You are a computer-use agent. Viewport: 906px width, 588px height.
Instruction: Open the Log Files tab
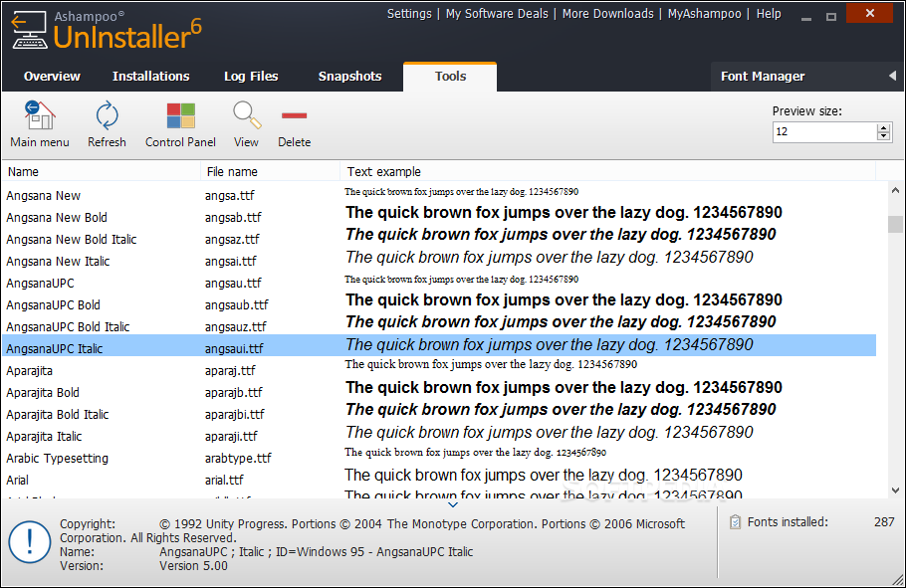[x=251, y=77]
